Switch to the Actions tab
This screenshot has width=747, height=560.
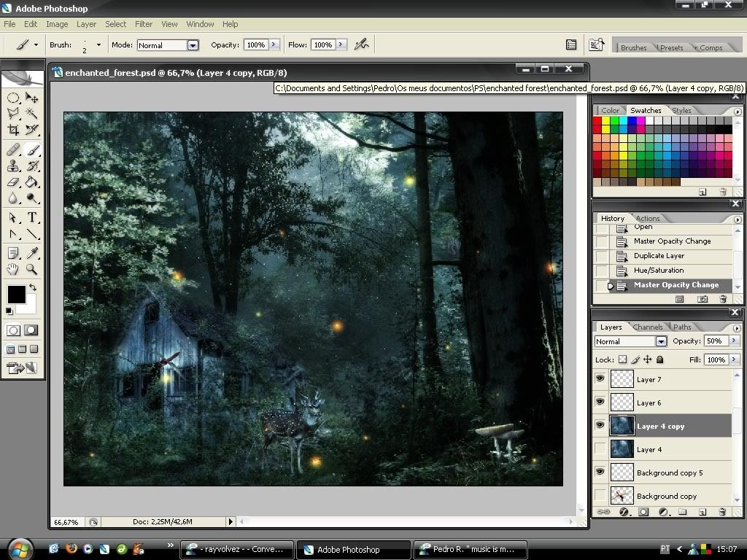coord(648,218)
